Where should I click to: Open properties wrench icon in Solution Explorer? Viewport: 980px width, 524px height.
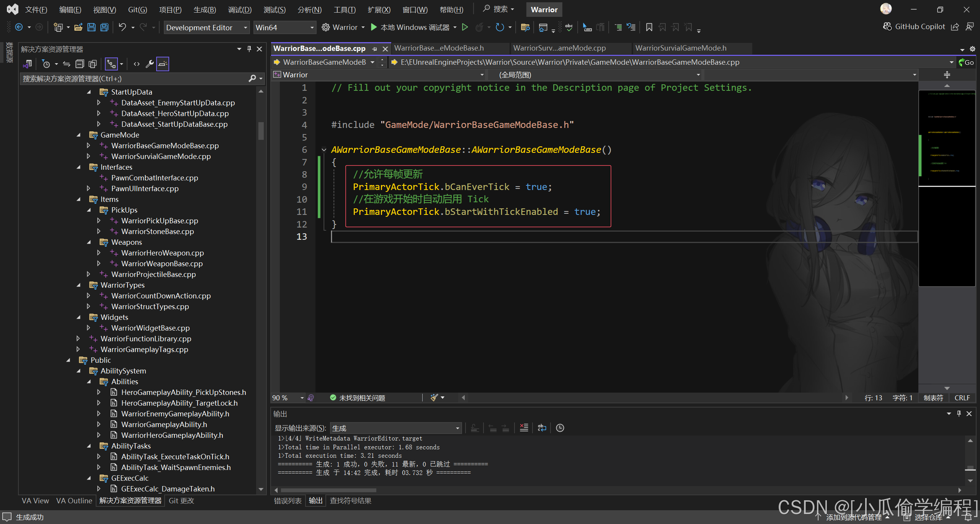[150, 64]
